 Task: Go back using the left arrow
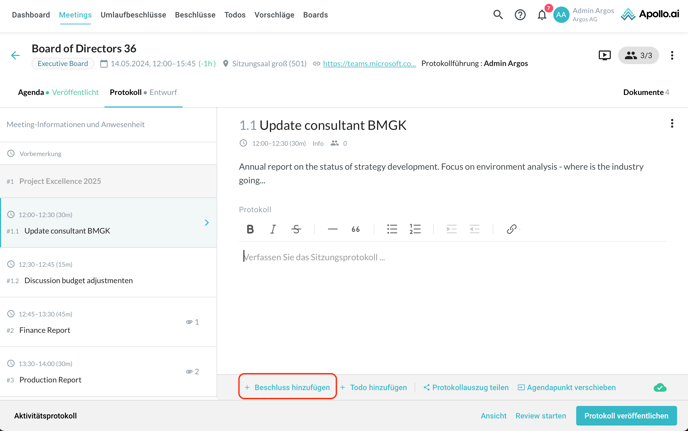pos(15,56)
